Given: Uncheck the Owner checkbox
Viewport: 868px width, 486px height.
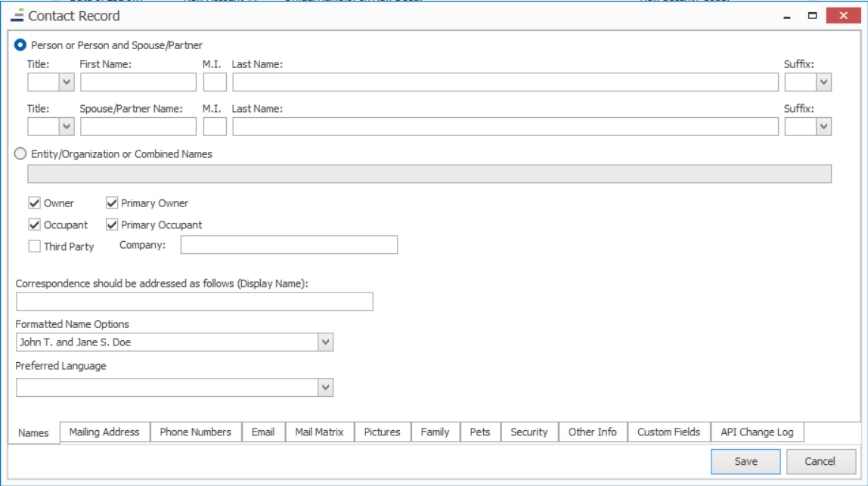Looking at the screenshot, I should tap(34, 203).
